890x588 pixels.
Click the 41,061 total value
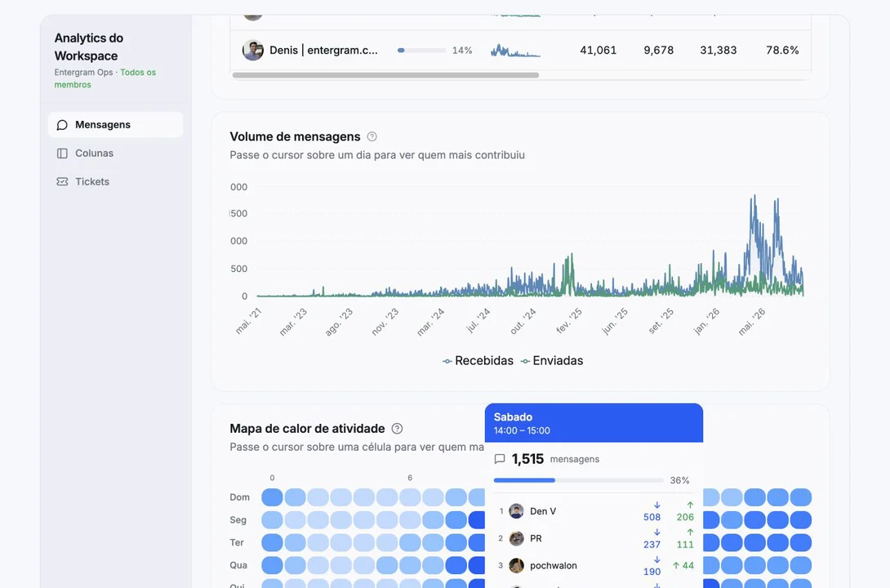point(599,50)
